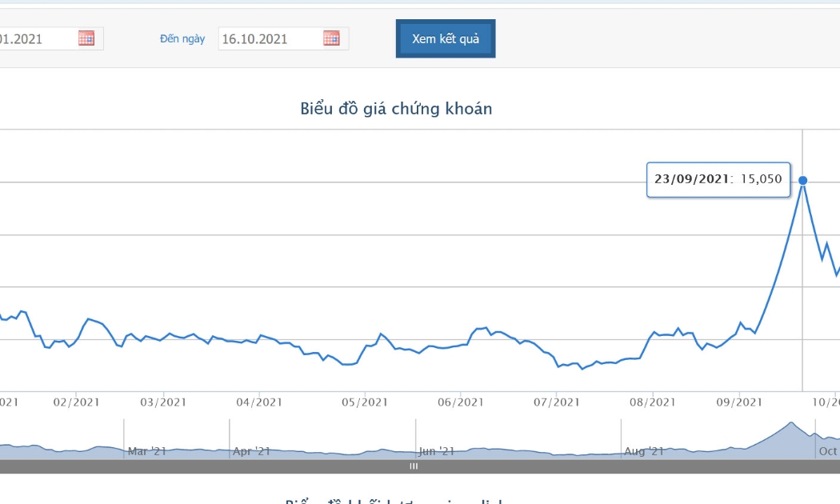The image size is (840, 504).
Task: Click the 02/2021 axis label
Action: point(76,402)
